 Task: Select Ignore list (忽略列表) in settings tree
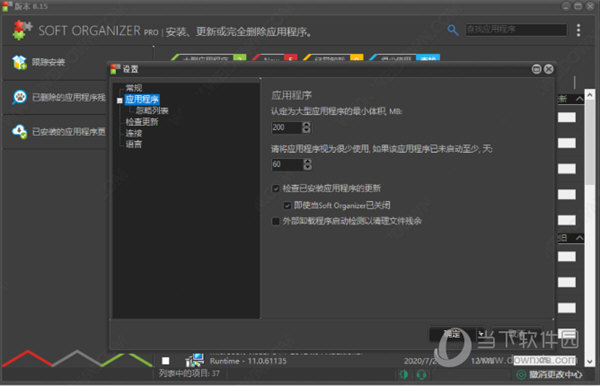(152, 111)
